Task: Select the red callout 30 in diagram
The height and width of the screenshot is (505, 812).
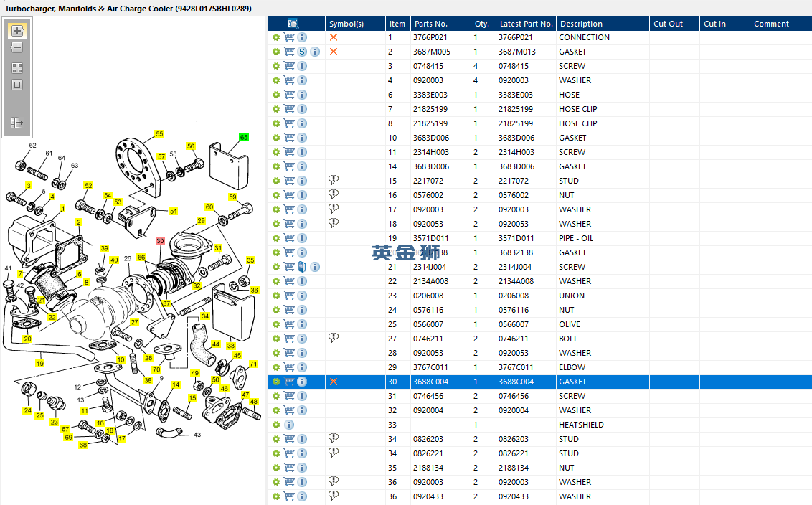Action: 160,241
